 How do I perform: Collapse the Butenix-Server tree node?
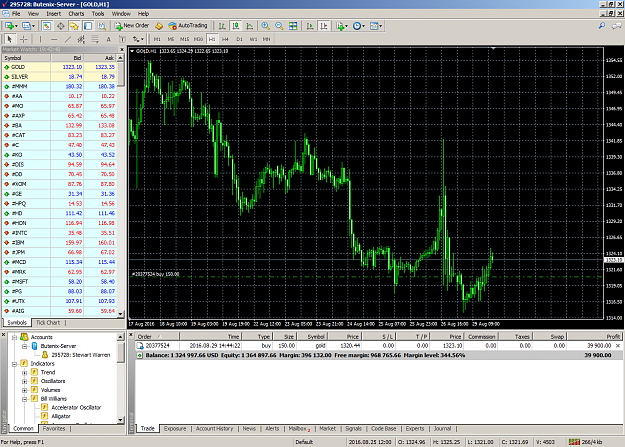point(25,346)
